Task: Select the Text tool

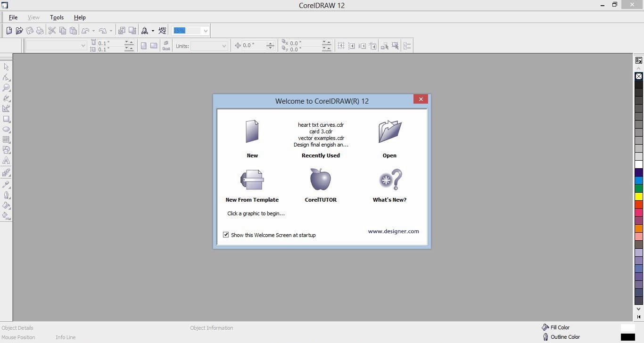Action: [x=7, y=160]
